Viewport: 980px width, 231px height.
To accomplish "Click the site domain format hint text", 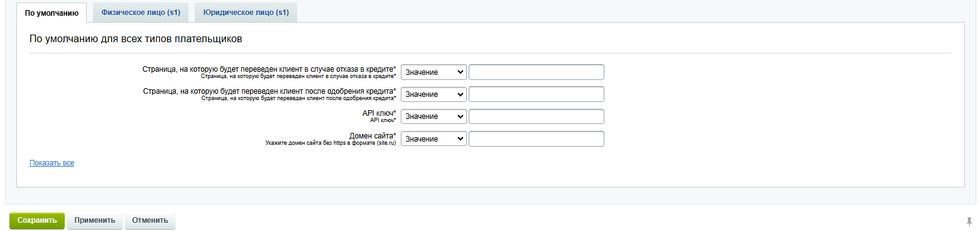I will 331,143.
